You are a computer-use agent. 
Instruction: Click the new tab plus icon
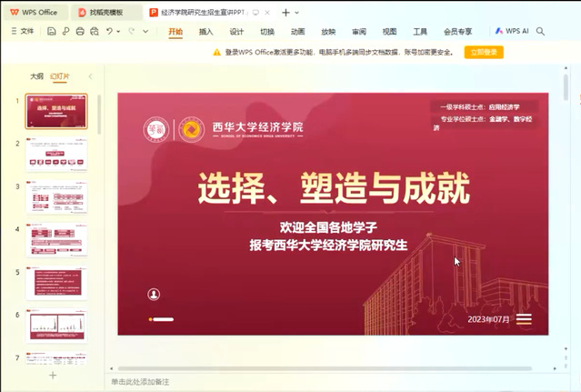pyautogui.click(x=285, y=13)
